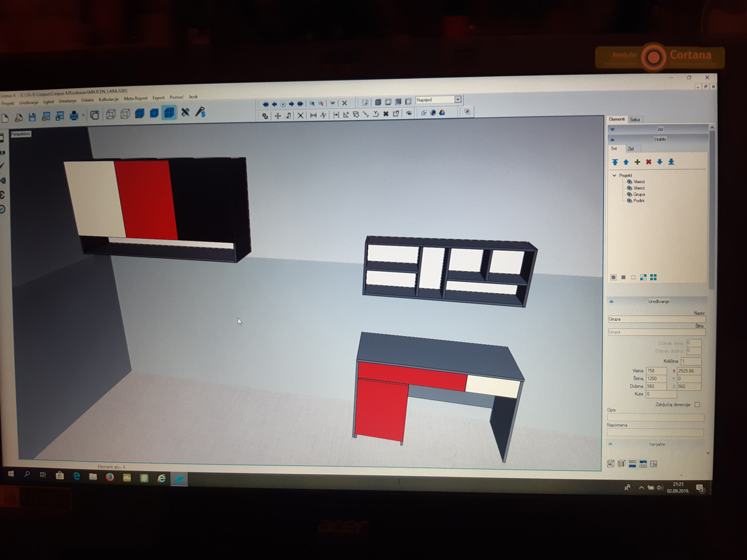
Task: Jump to last view with double-right arrow
Action: pos(300,104)
